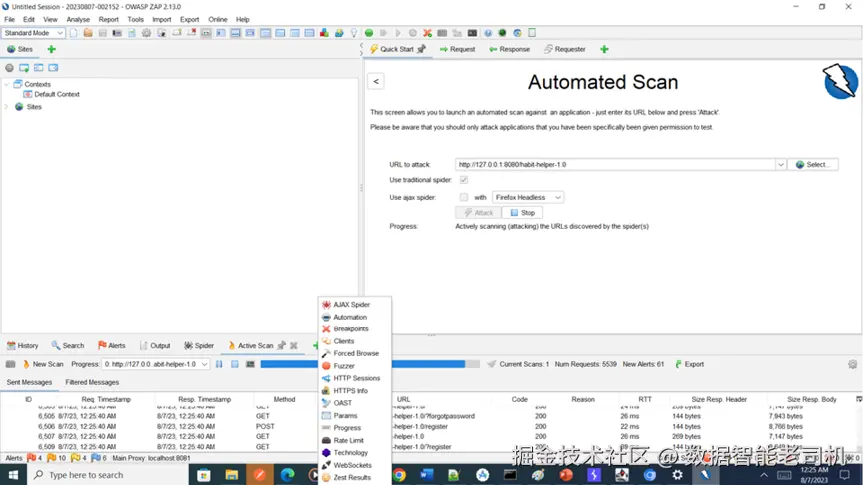Click the URL to attack input field

[615, 165]
